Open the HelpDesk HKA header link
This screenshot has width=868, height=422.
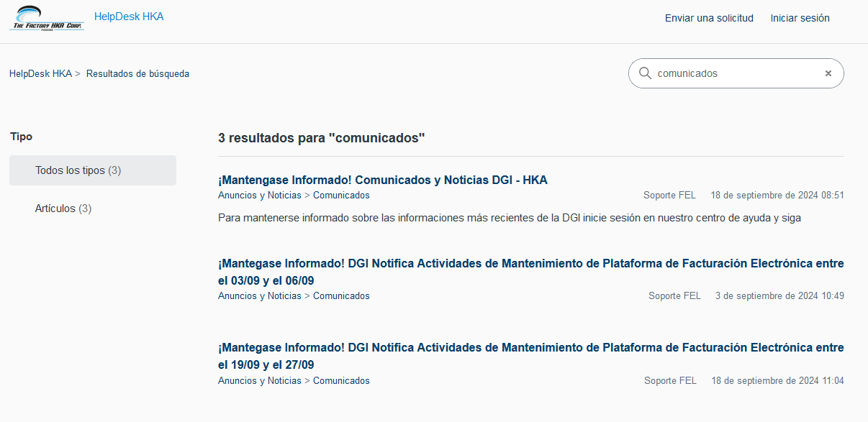[x=129, y=17]
